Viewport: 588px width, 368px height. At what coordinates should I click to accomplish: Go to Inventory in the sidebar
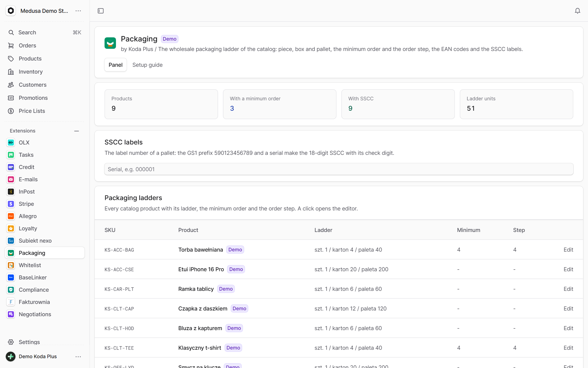45,72
